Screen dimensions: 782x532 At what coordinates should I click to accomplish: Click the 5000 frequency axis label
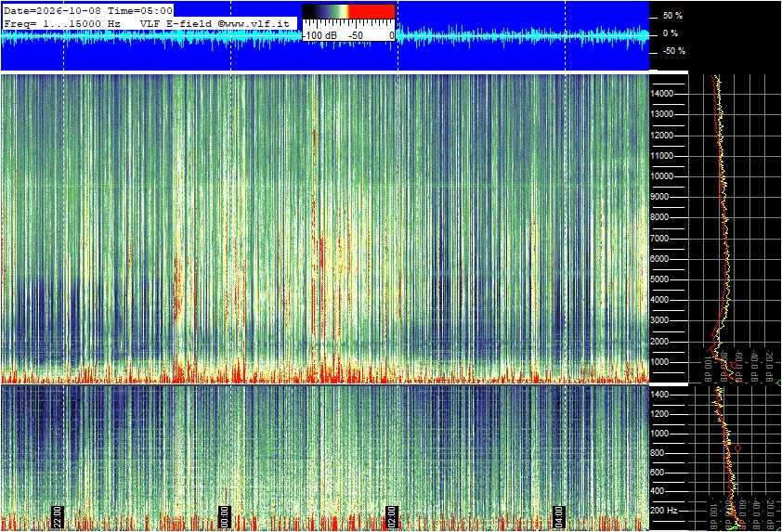pyautogui.click(x=659, y=279)
